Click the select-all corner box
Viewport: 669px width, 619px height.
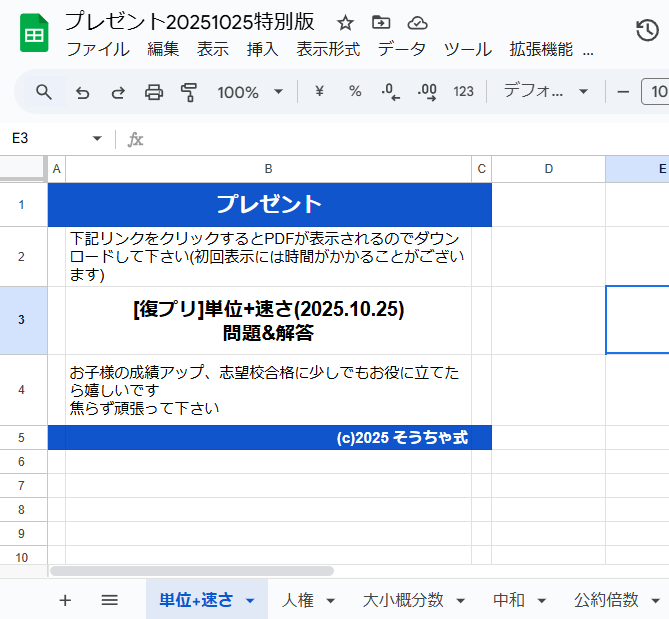[x=23, y=168]
